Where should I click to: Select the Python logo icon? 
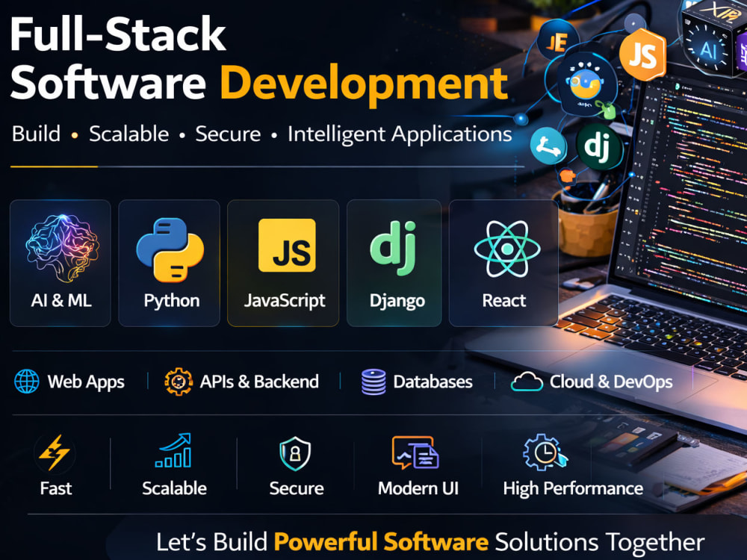[x=170, y=249]
